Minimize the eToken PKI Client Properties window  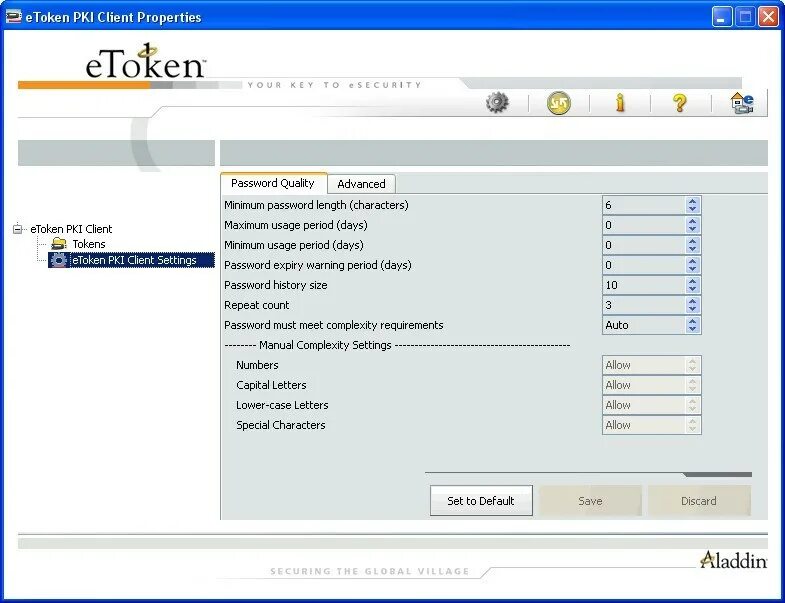721,17
